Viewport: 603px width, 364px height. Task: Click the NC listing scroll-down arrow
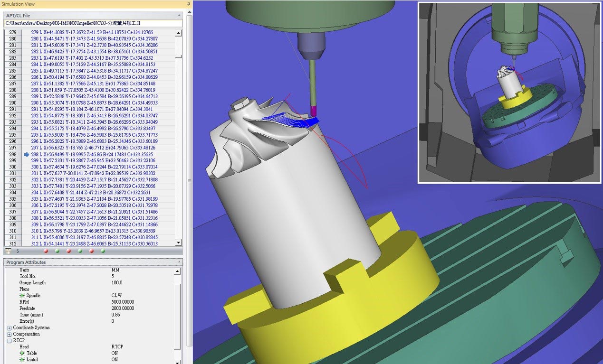[179, 243]
